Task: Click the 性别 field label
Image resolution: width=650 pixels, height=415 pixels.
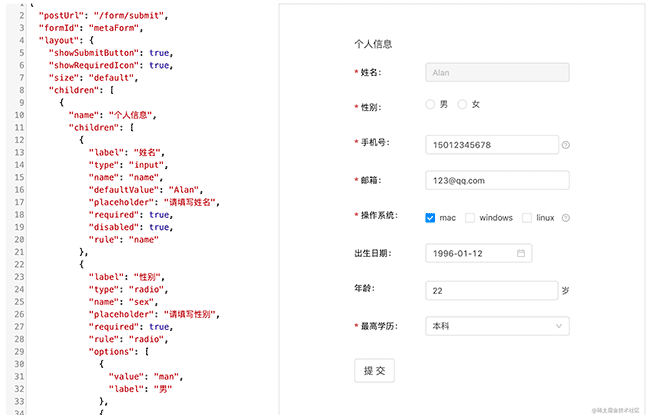Action: (x=371, y=107)
